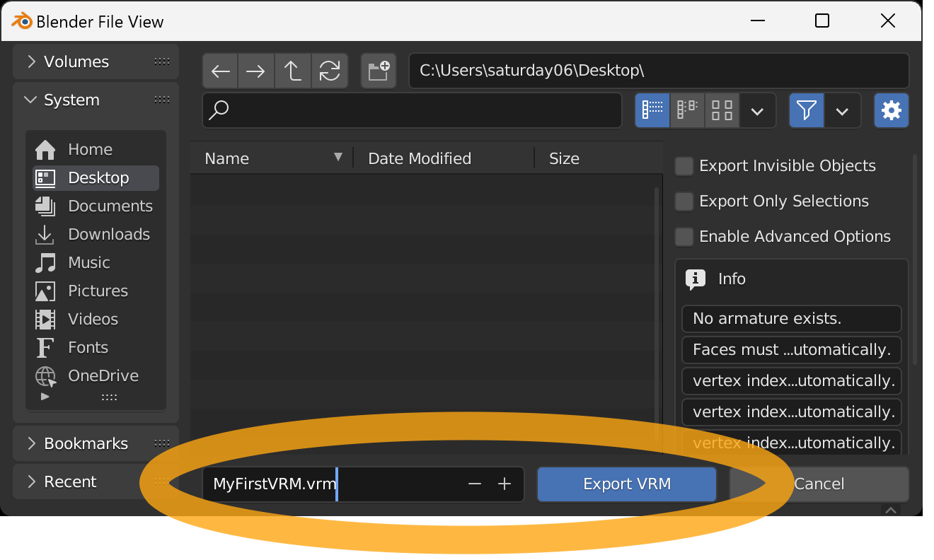Screen dimensions: 934x560
Task: Open the Downloads folder
Action: 96,234
